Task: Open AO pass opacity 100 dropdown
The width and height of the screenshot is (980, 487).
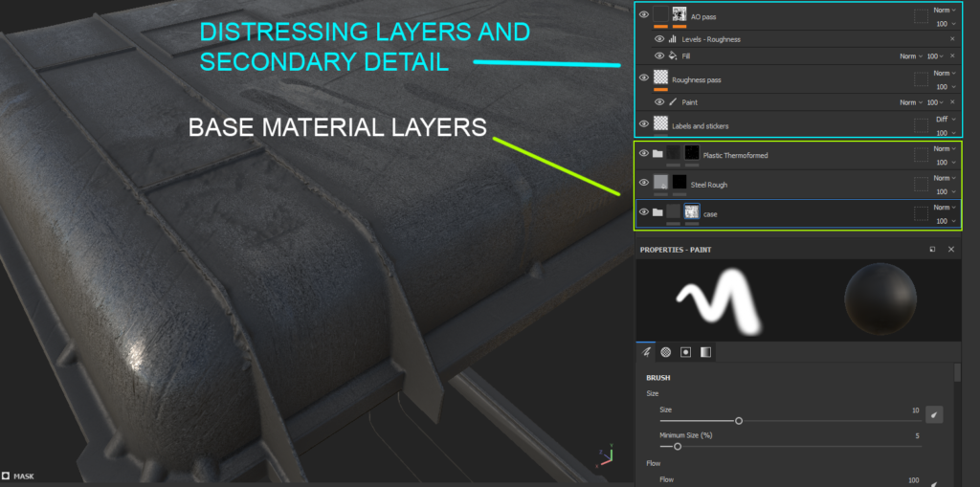Action: [947, 24]
